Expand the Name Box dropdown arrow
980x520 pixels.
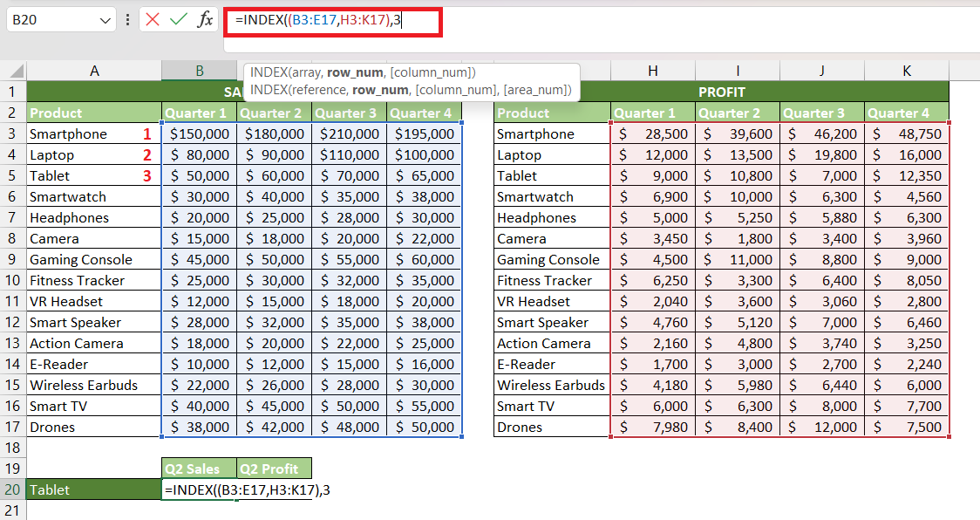tap(105, 20)
